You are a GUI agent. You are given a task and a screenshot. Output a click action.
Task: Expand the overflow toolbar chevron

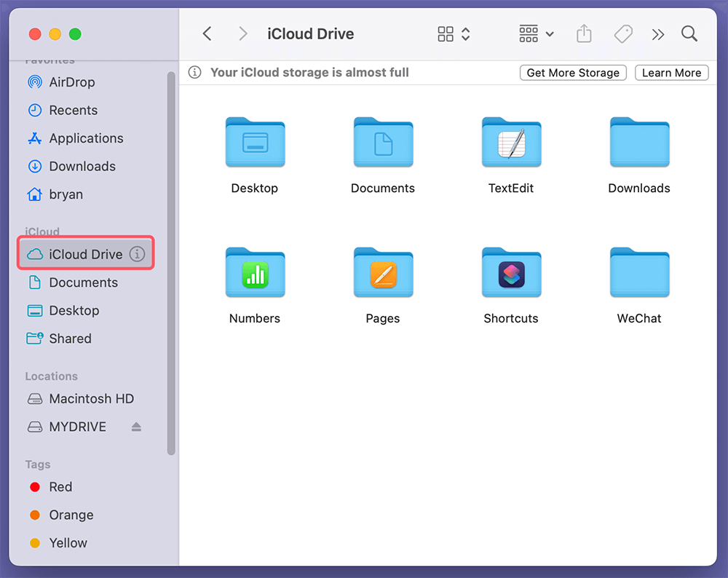tap(657, 33)
